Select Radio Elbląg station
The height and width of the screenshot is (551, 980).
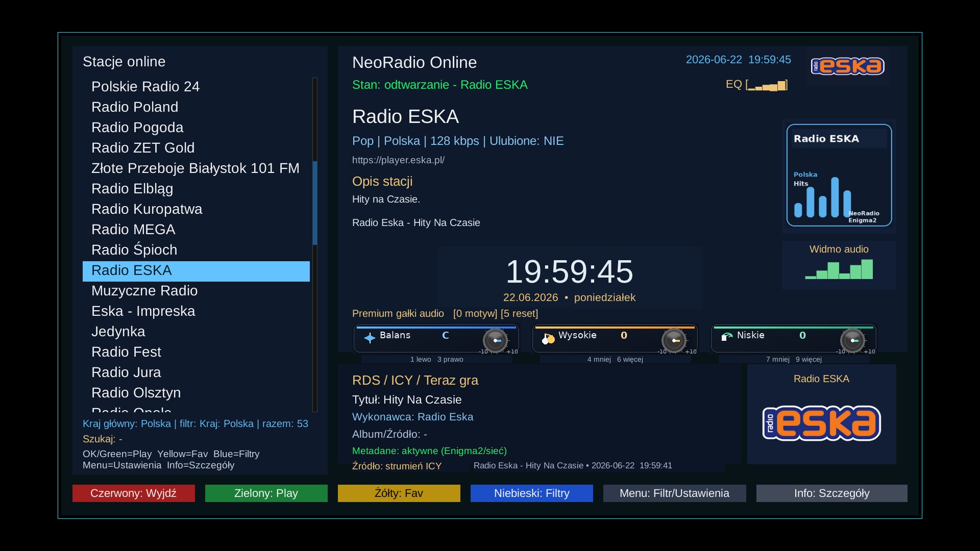(x=196, y=189)
